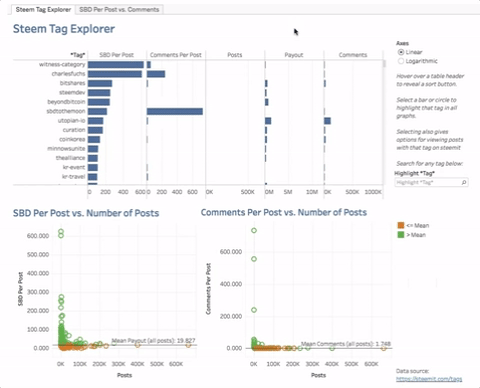Select the Logarithmic axes radio button
Image resolution: width=480 pixels, height=388 pixels.
pyautogui.click(x=401, y=61)
